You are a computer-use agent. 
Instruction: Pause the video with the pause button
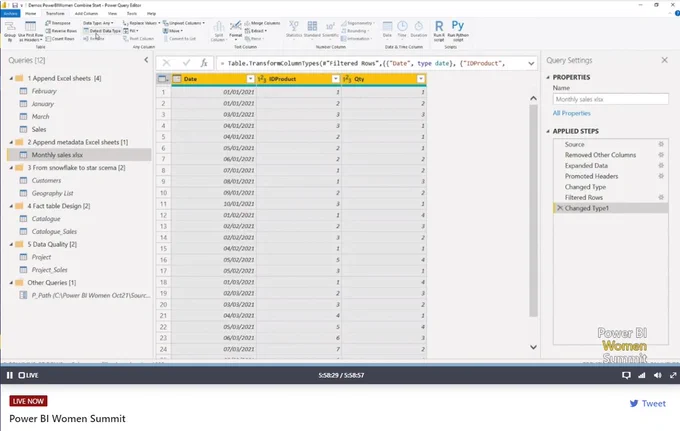pos(10,375)
